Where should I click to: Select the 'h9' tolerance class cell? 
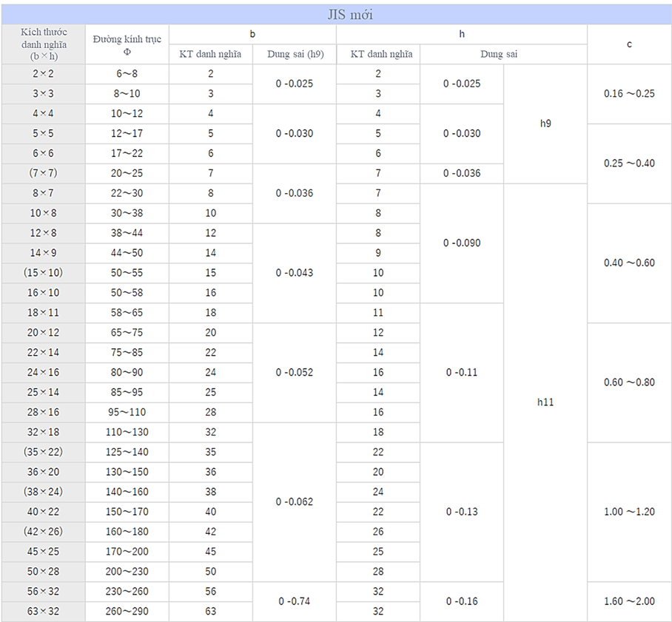click(545, 124)
